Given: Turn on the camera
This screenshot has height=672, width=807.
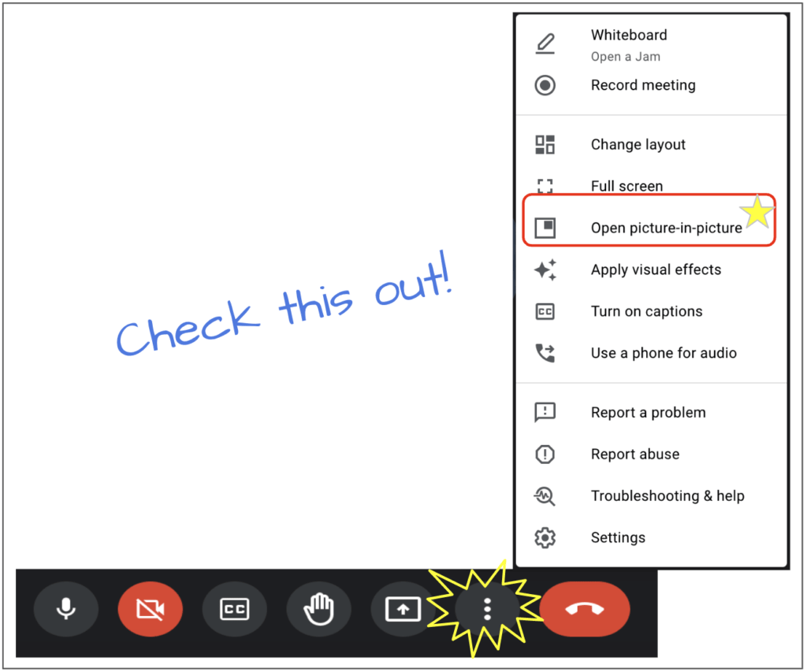Looking at the screenshot, I should (x=150, y=608).
